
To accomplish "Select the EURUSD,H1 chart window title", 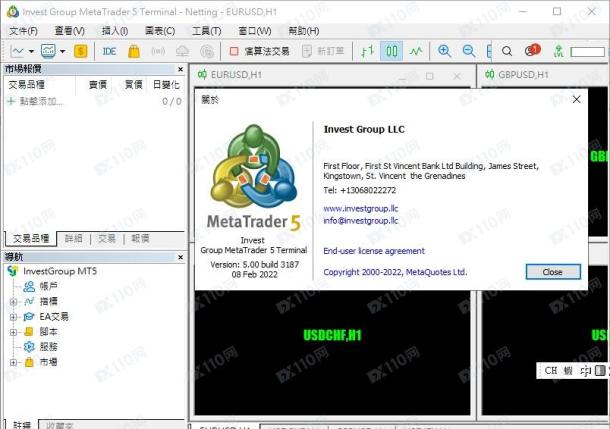I will click(x=236, y=75).
